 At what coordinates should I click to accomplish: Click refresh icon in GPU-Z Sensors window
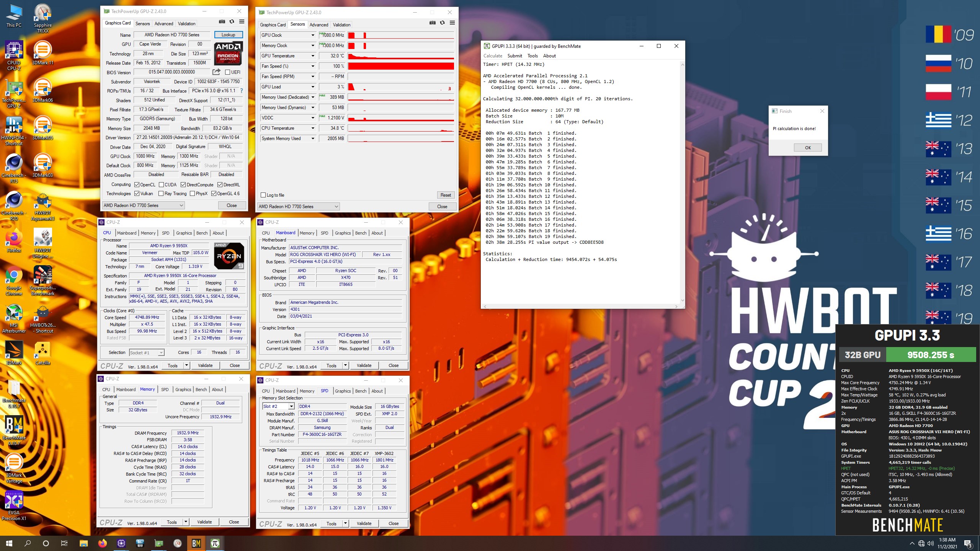point(442,23)
